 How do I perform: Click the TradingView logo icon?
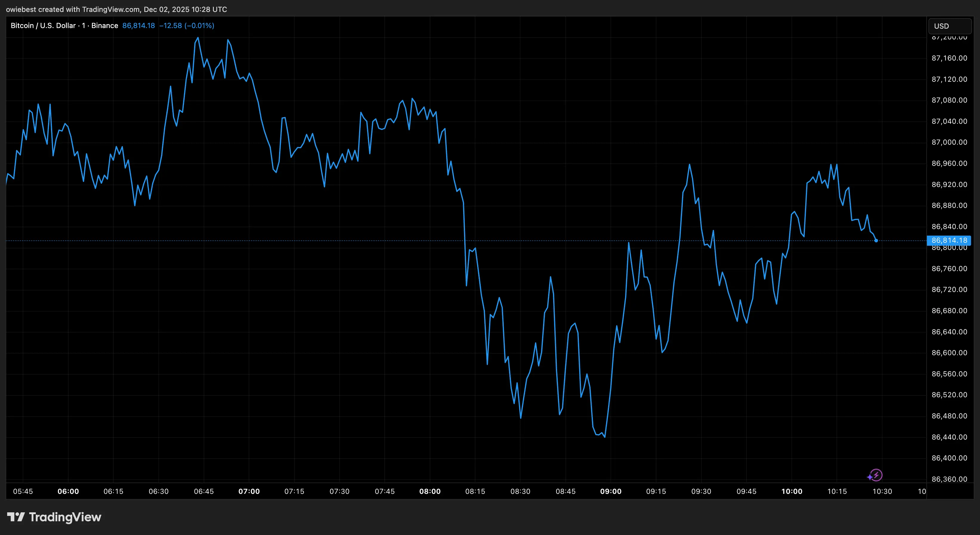click(16, 517)
